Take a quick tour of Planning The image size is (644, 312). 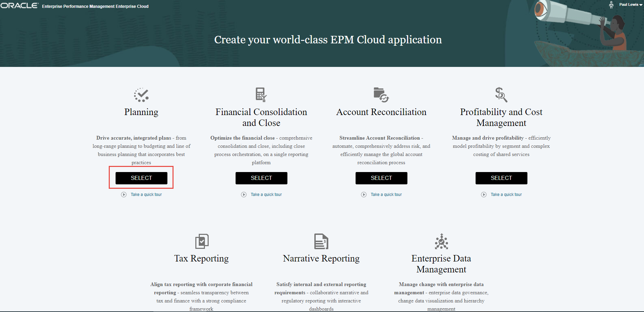(146, 194)
